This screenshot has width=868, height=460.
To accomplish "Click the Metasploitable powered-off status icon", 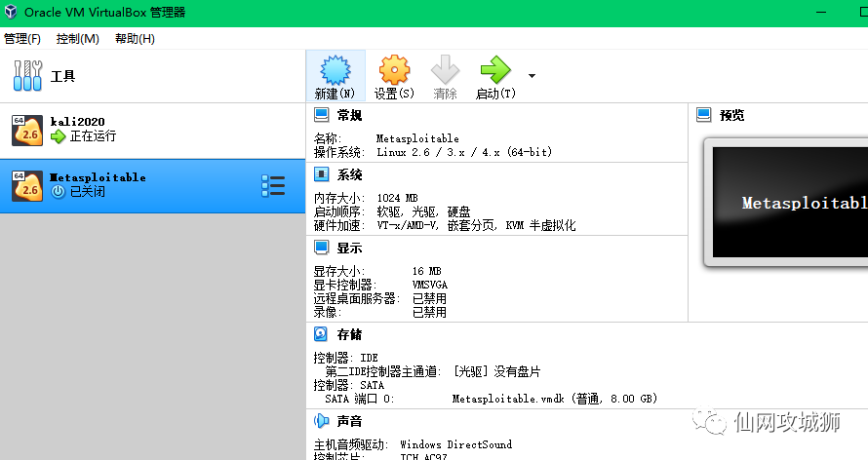I will [59, 192].
